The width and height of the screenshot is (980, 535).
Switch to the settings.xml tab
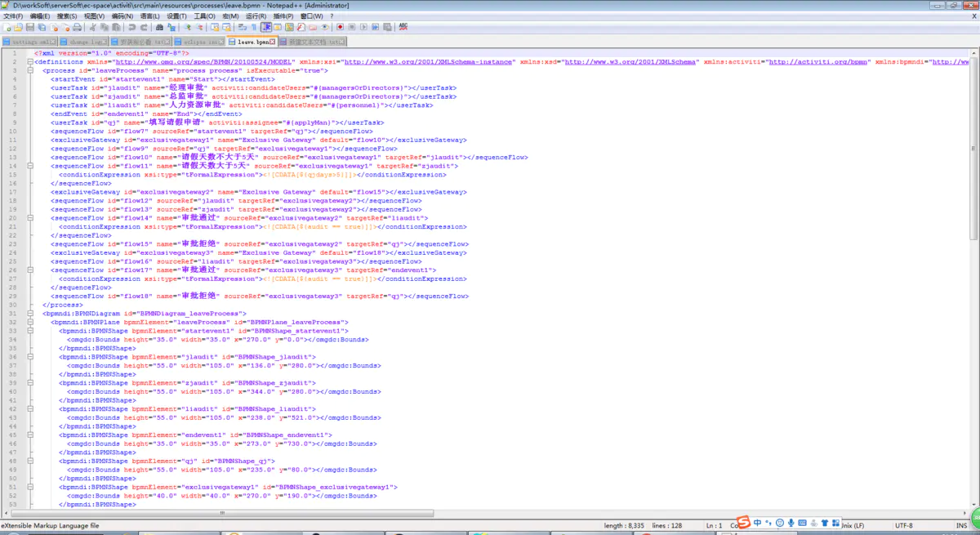click(29, 41)
